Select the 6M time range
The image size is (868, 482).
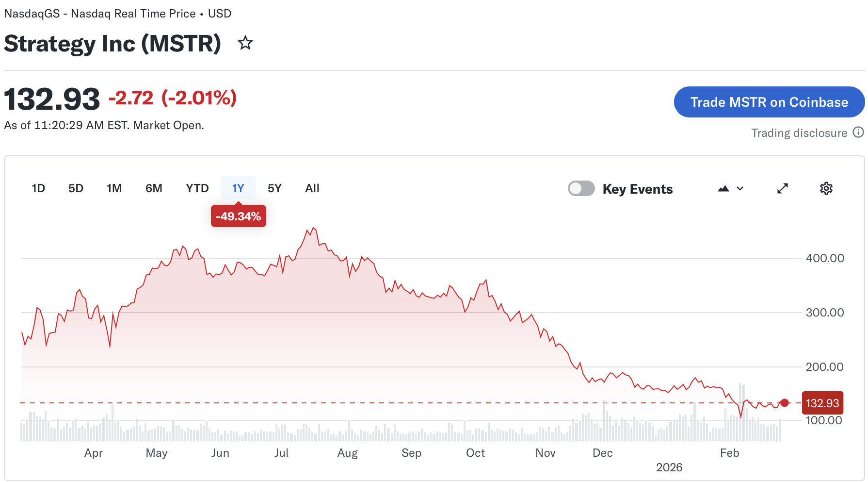click(x=154, y=188)
